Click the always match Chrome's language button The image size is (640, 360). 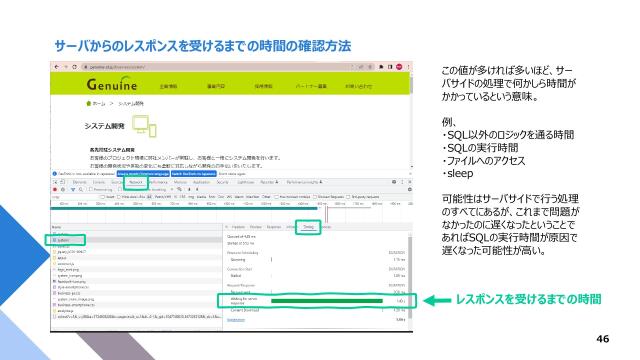point(143,174)
